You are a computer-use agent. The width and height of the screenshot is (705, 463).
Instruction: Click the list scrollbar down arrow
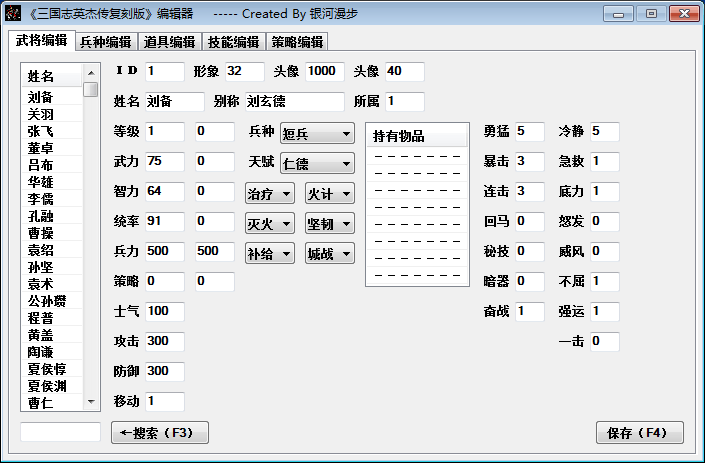click(x=91, y=401)
